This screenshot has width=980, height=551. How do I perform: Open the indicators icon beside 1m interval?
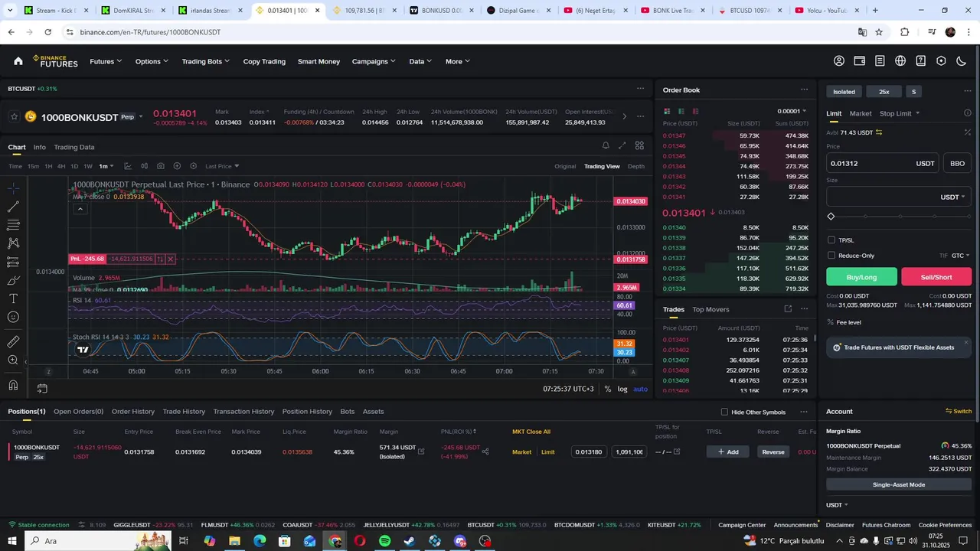pyautogui.click(x=128, y=166)
